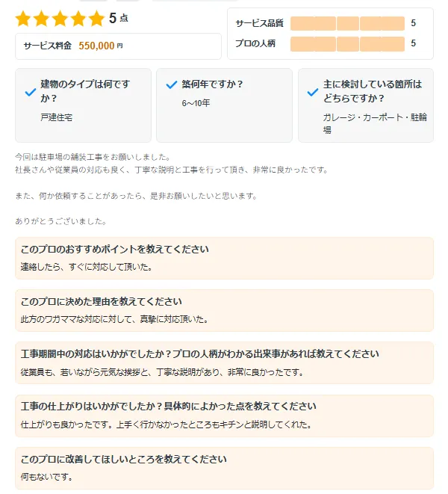Click the 5点 overall score label
The image size is (448, 494).
coord(118,18)
